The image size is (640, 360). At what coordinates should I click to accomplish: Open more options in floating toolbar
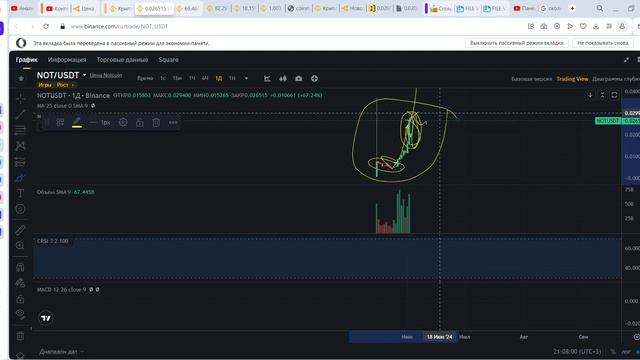173,122
